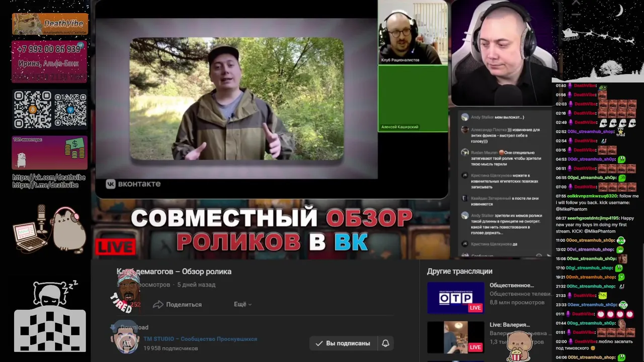644x362 pixels.
Task: Click the message 'Они специально затягивают твой ролик'
Action: [x=506, y=158]
